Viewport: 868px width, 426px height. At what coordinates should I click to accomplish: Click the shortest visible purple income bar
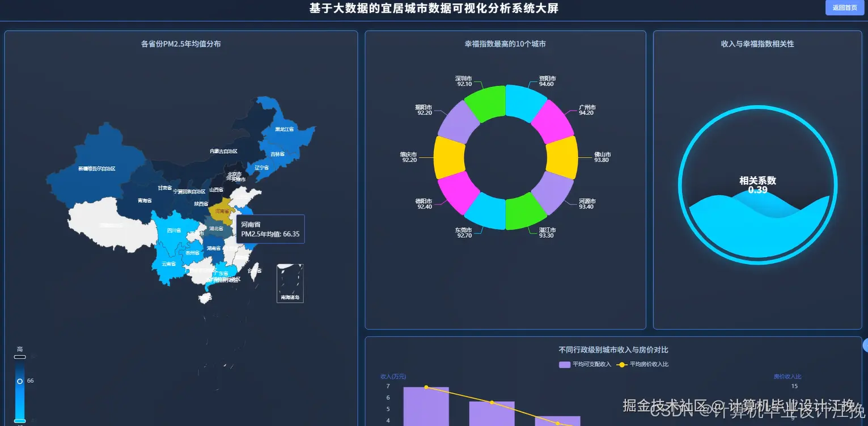click(557, 421)
